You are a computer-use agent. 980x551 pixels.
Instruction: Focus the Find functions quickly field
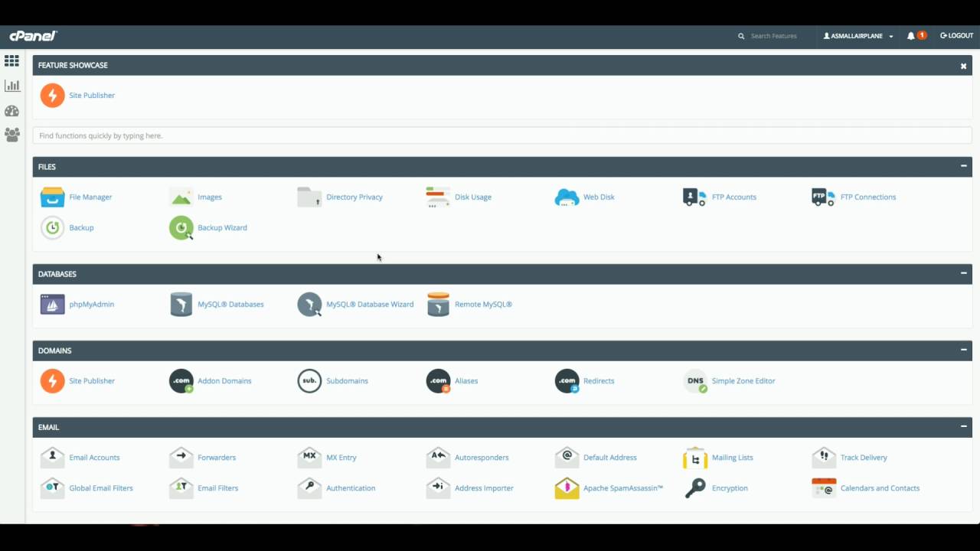pyautogui.click(x=502, y=135)
